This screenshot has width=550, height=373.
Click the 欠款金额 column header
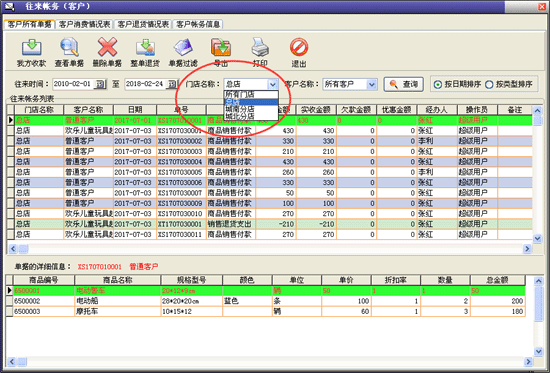tap(356, 110)
